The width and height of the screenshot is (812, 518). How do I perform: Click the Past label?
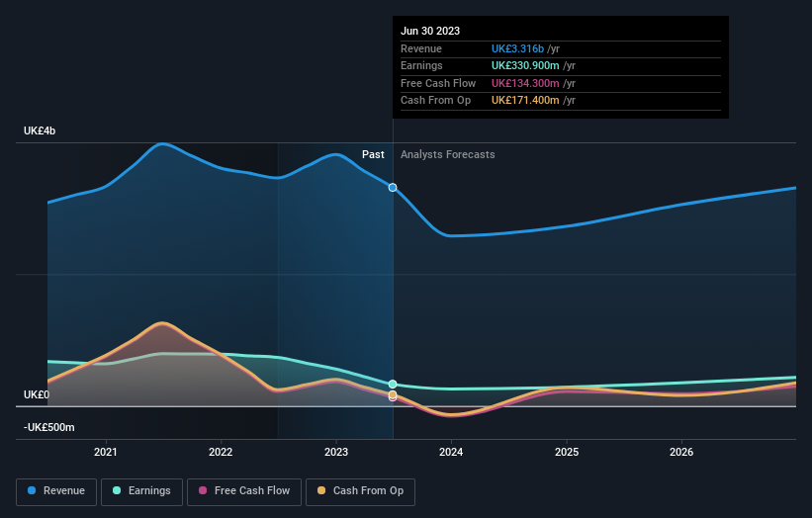[373, 154]
